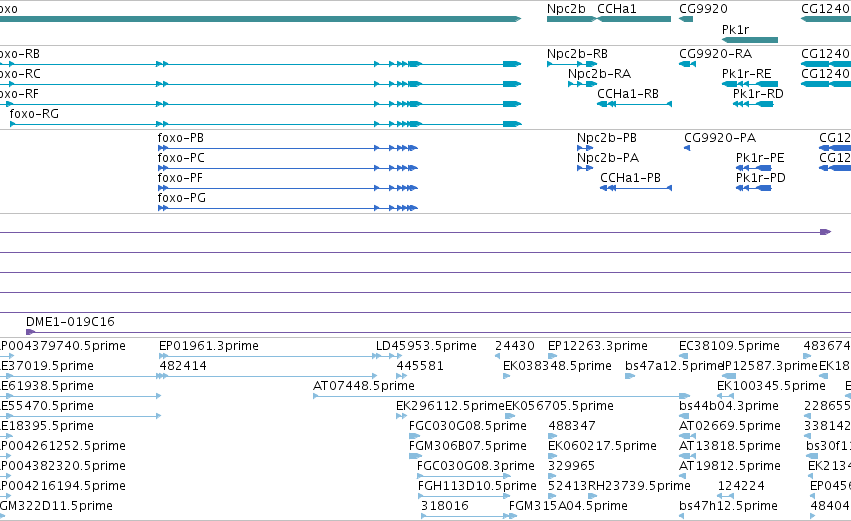851x521 pixels.
Task: Click EST EK038348.5prime
Action: pyautogui.click(x=557, y=366)
